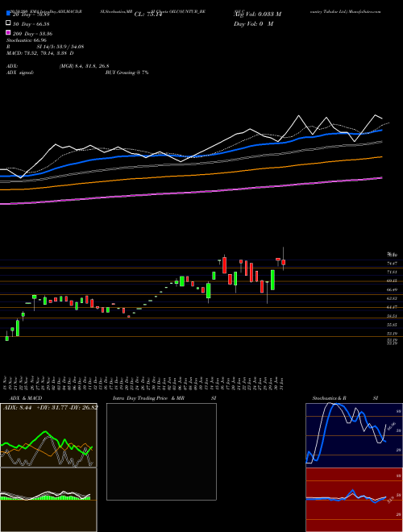The width and height of the screenshot is (403, 532).
Task: Select the 'Day Vol: 0 M' value
Action: point(253,24)
